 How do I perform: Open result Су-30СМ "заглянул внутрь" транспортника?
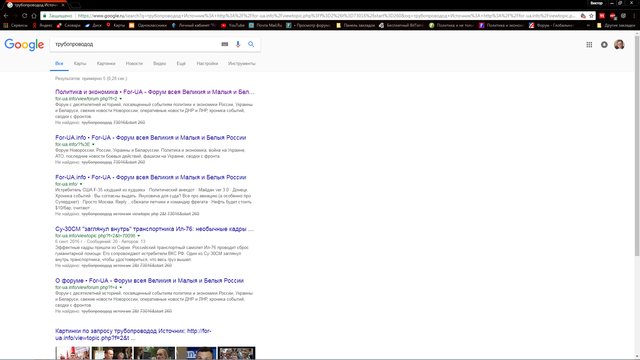coord(154,229)
